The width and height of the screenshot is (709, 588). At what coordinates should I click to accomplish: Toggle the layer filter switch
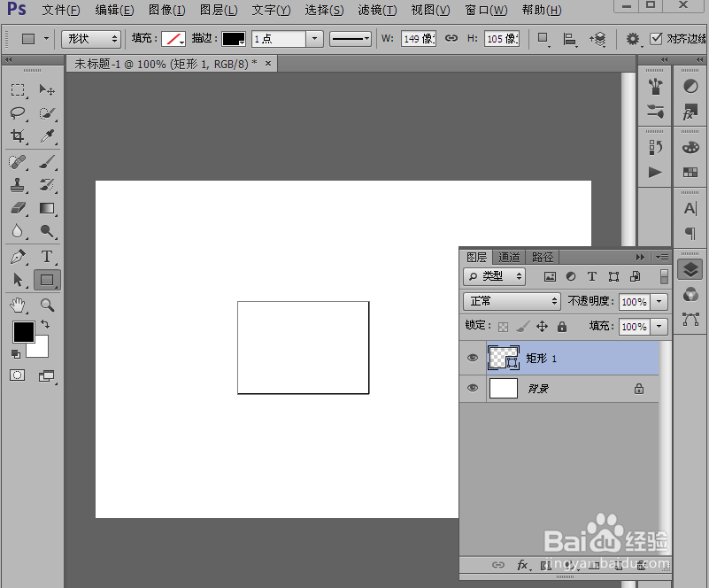pyautogui.click(x=664, y=276)
